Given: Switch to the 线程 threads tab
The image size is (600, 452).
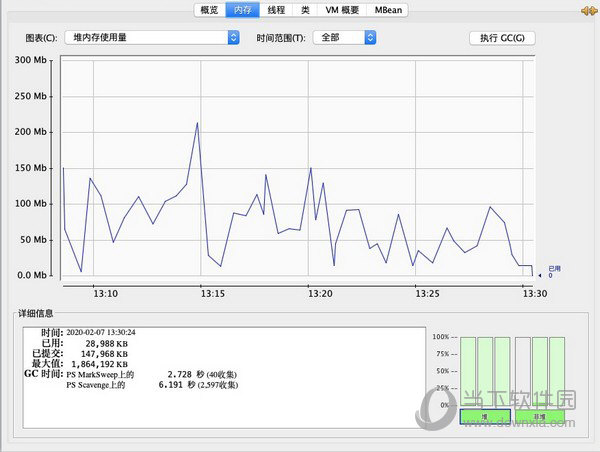Looking at the screenshot, I should [276, 10].
